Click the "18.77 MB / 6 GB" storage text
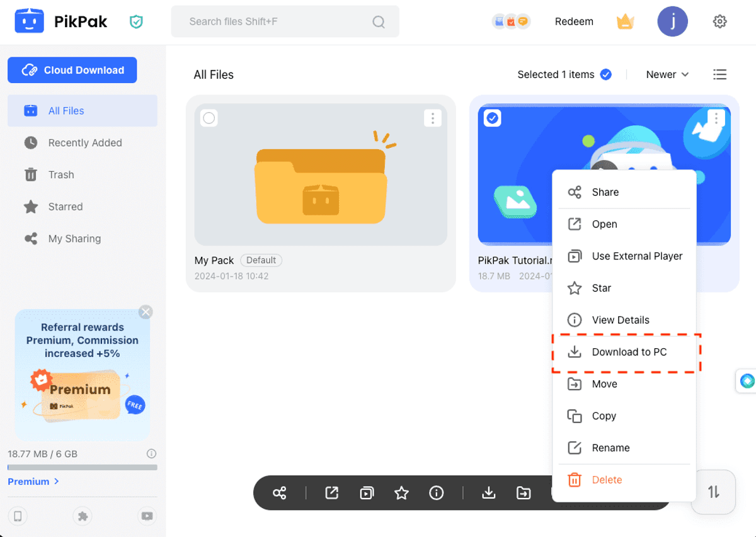The height and width of the screenshot is (537, 756). click(42, 454)
